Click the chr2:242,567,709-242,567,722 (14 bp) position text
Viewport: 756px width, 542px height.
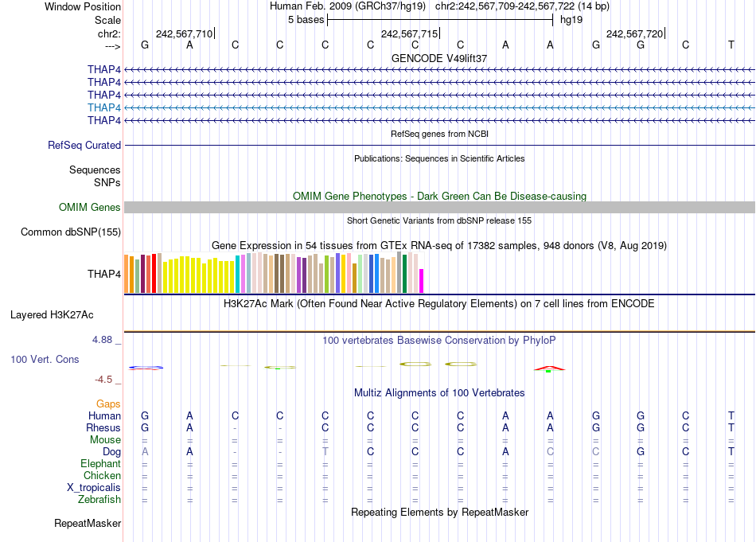522,6
